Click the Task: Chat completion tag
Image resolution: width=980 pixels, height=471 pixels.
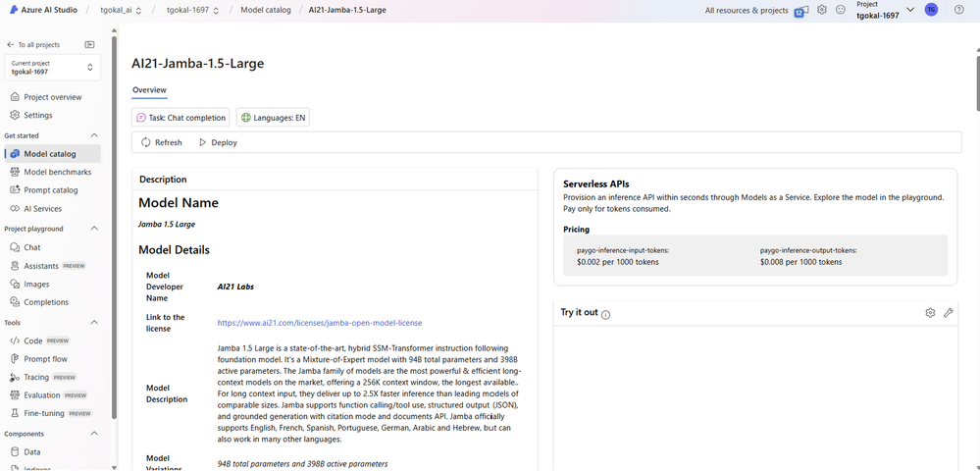point(181,117)
